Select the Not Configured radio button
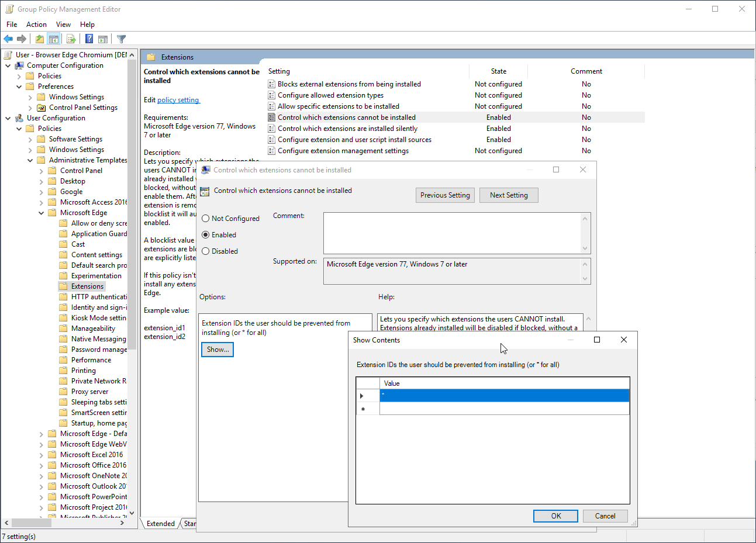Image resolution: width=756 pixels, height=543 pixels. [206, 218]
